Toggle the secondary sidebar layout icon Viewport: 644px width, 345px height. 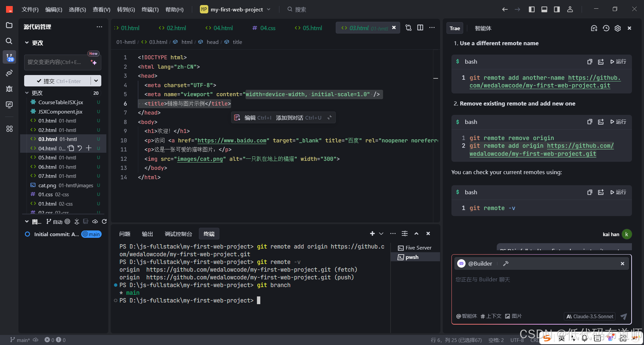click(557, 9)
